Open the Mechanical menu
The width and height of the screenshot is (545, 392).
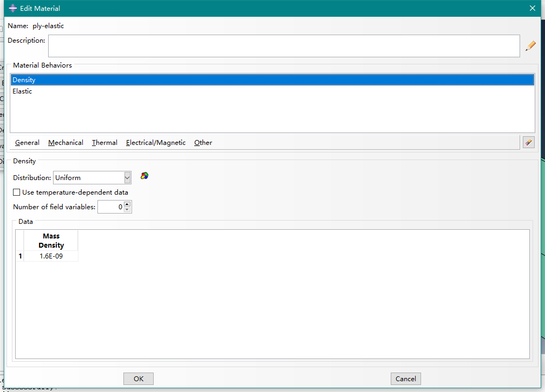tap(65, 143)
